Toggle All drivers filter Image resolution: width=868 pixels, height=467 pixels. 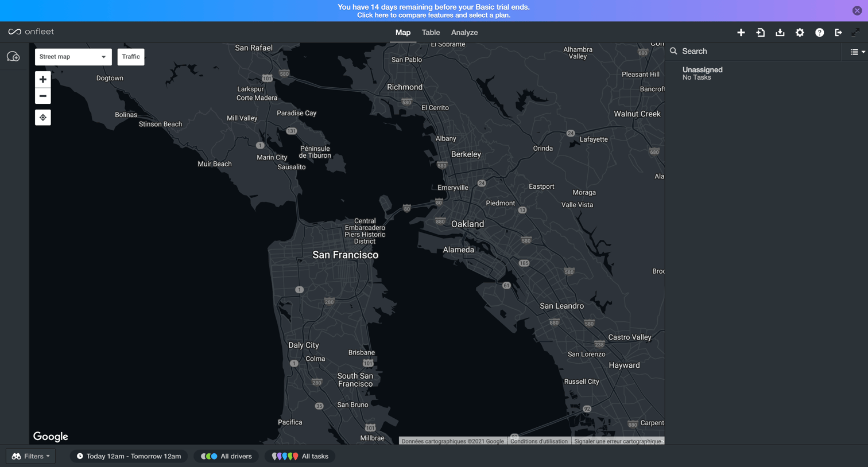click(x=227, y=456)
